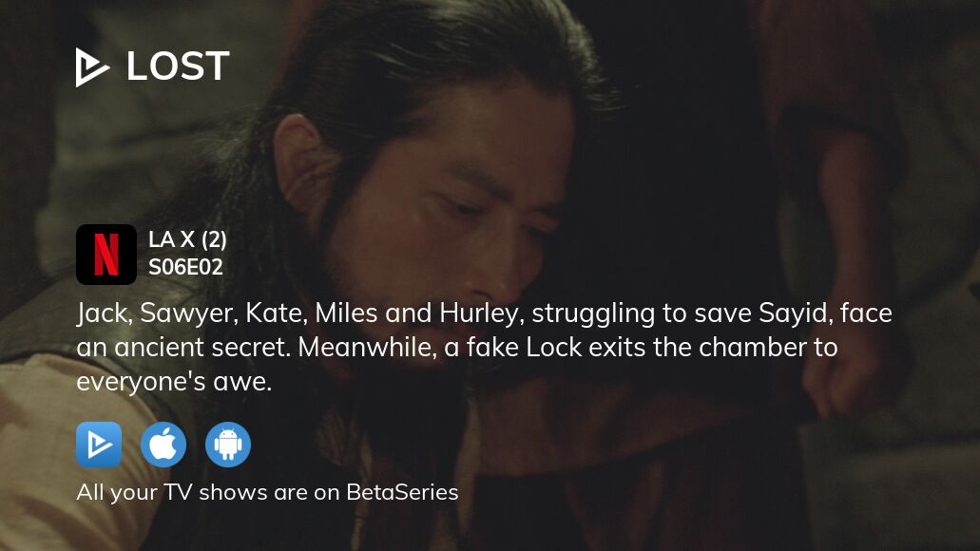This screenshot has width=980, height=551.
Task: Click the Android robot download icon
Action: coord(228,445)
